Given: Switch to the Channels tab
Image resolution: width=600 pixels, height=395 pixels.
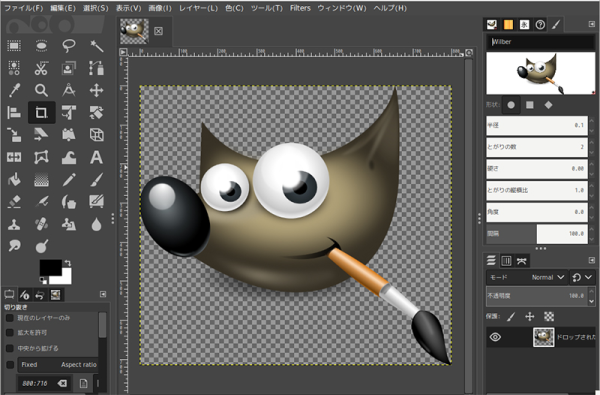Looking at the screenshot, I should [x=506, y=261].
